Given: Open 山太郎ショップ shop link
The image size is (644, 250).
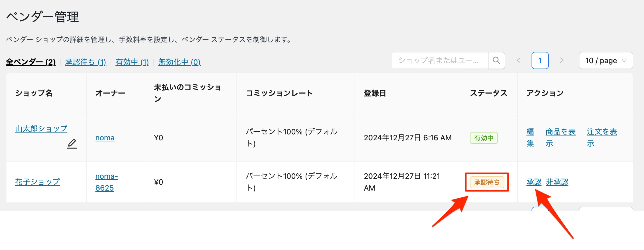Looking at the screenshot, I should (41, 129).
